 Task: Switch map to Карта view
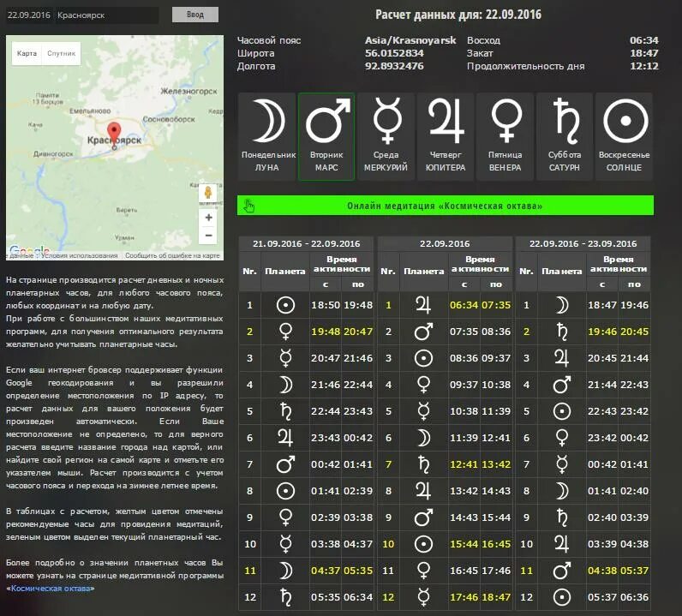[x=27, y=53]
